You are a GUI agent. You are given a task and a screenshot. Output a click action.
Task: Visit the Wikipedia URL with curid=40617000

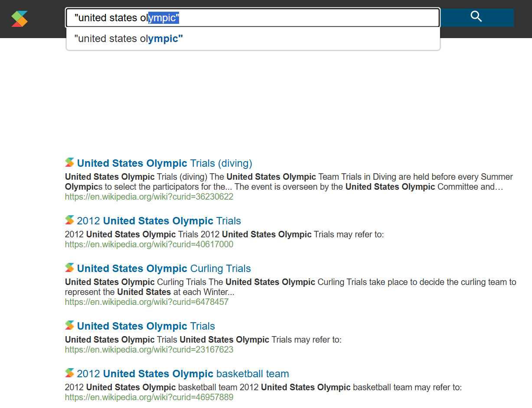(149, 244)
